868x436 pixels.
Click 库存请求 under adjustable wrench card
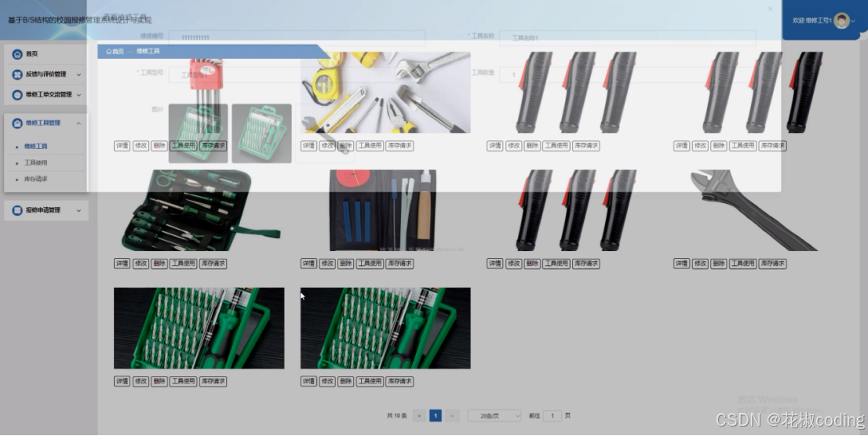click(x=772, y=264)
